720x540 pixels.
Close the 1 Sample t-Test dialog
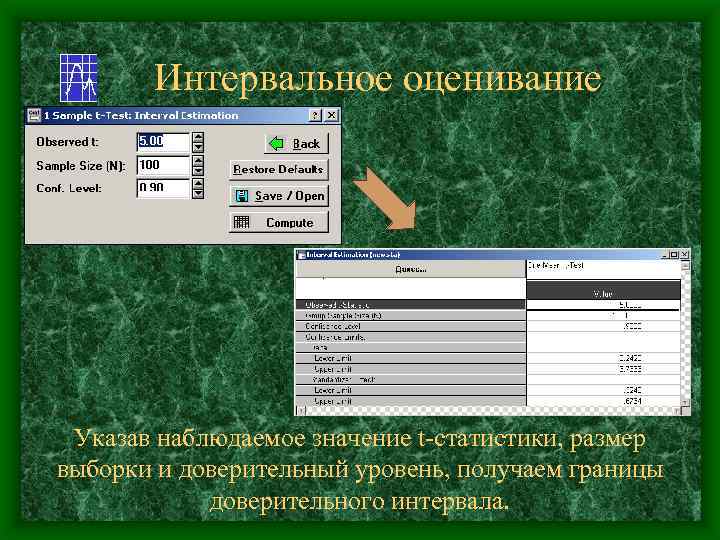332,115
